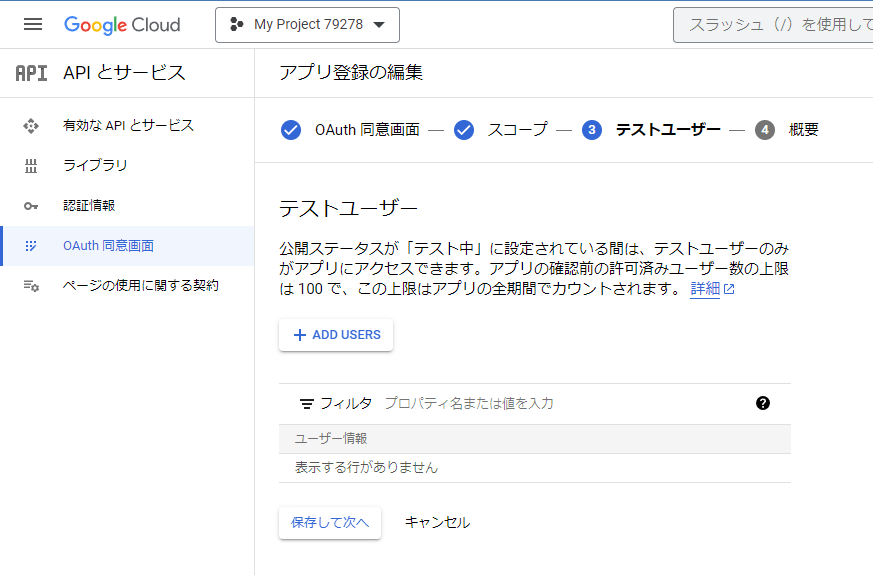Select the テストユーザー step label
Viewport: 873px width, 575px height.
click(668, 130)
